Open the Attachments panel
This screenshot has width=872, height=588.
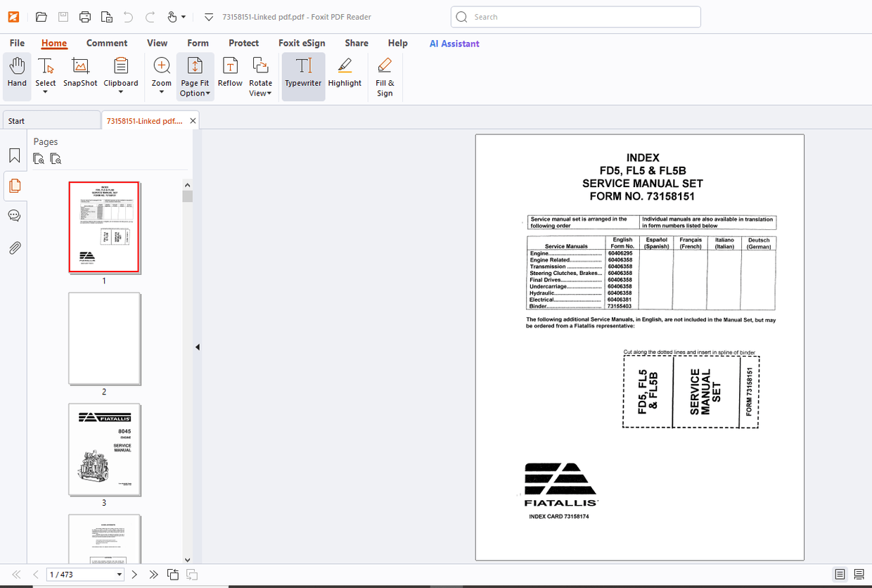coord(14,248)
